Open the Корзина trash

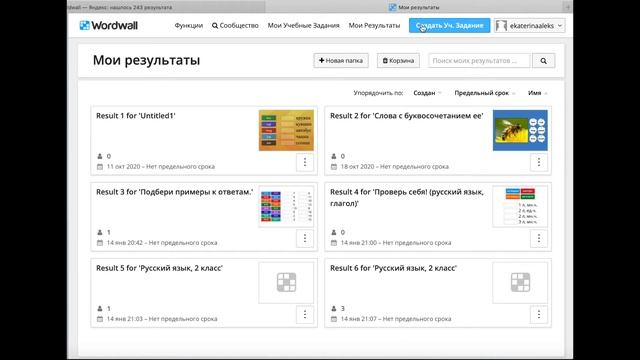point(398,60)
